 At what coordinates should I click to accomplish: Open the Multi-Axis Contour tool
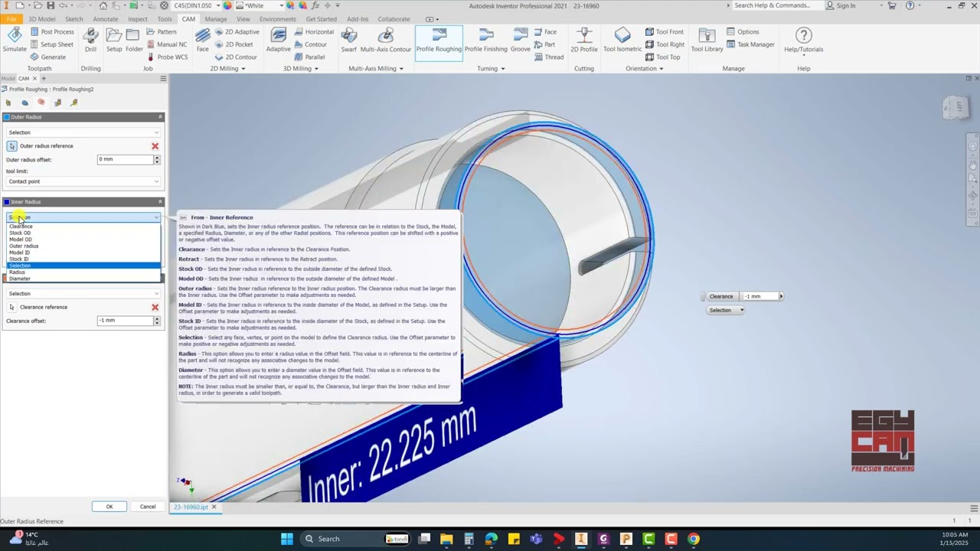(386, 40)
